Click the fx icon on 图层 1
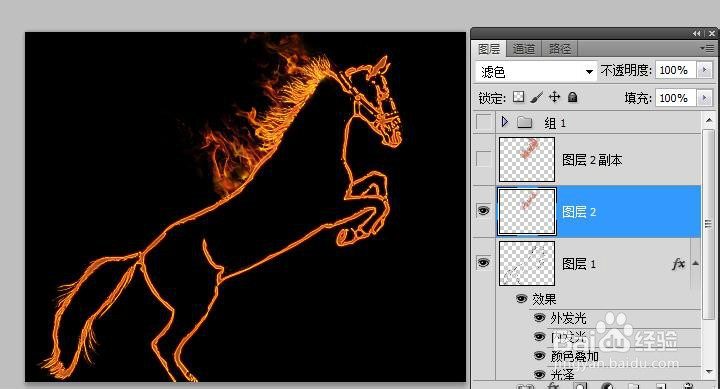 [678, 264]
